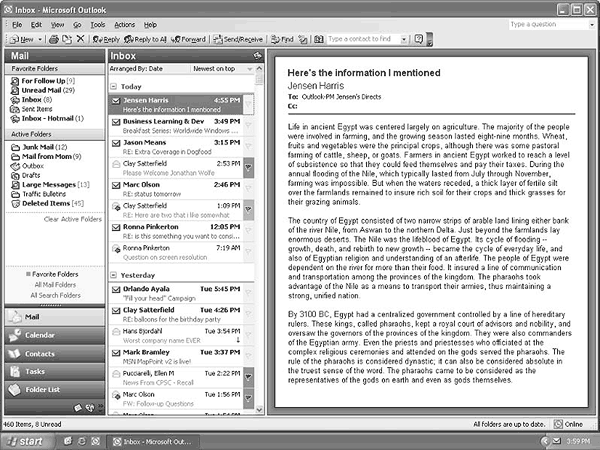Switch to Tasks in navigation pane

(x=54, y=372)
